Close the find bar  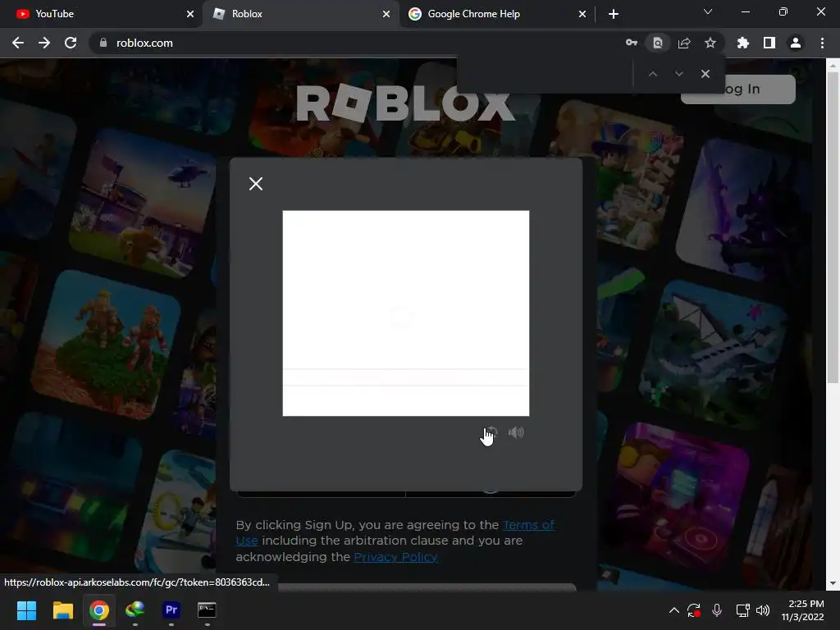[705, 74]
